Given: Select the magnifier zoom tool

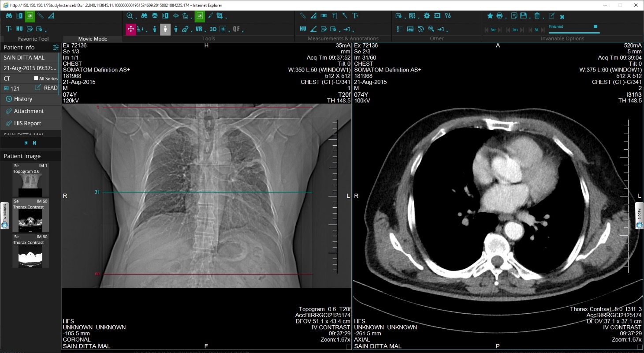Looking at the screenshot, I should [x=130, y=15].
